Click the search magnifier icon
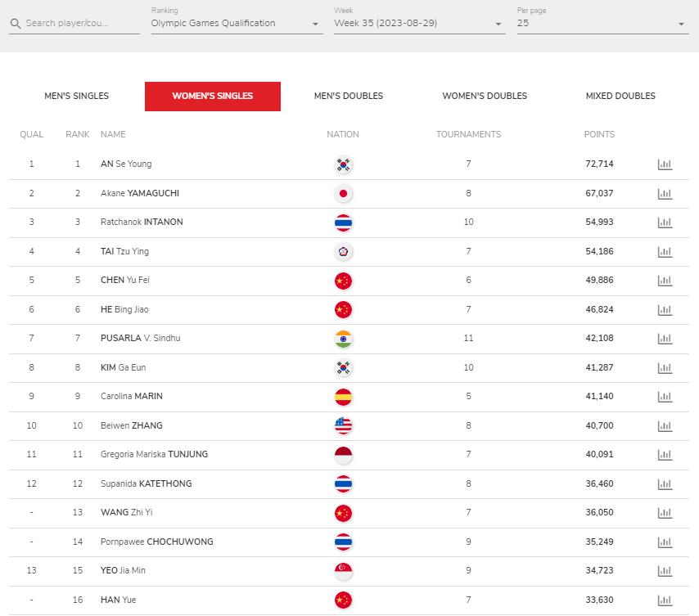Viewport: 699px width, 616px height. pyautogui.click(x=16, y=24)
